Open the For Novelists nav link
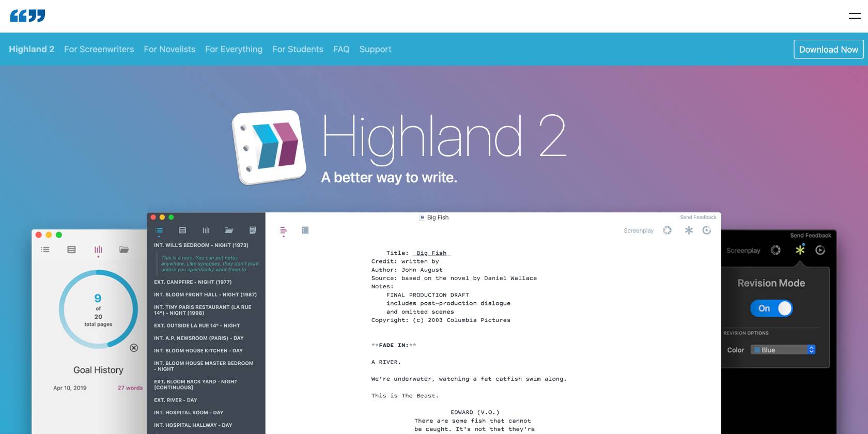Viewport: 868px width, 434px height. point(169,49)
